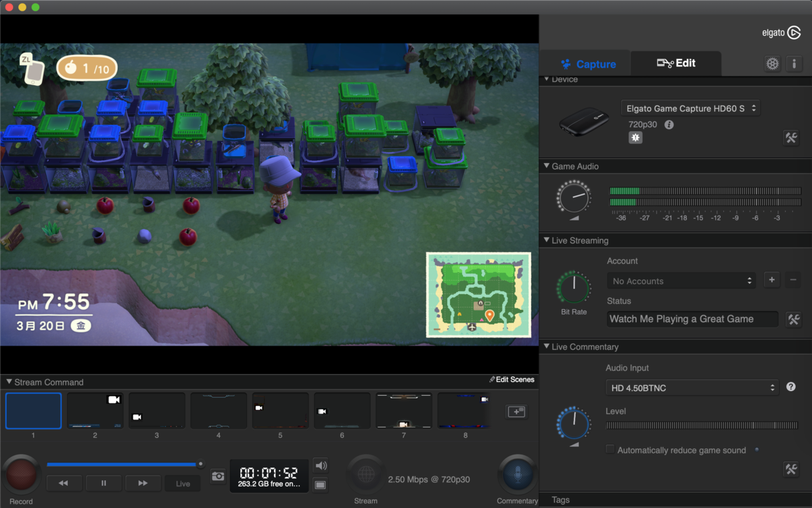Click the 2.50 Mbps @ 720p30 text
Screen dimensions: 812x508
pyautogui.click(x=429, y=479)
